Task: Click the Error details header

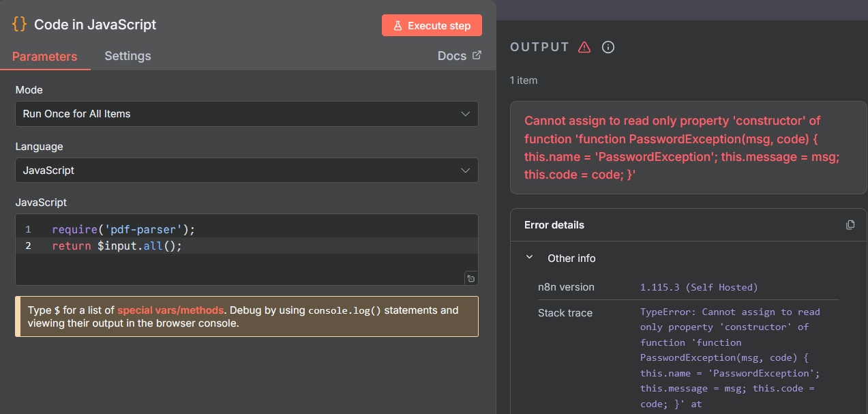Action: (x=554, y=225)
